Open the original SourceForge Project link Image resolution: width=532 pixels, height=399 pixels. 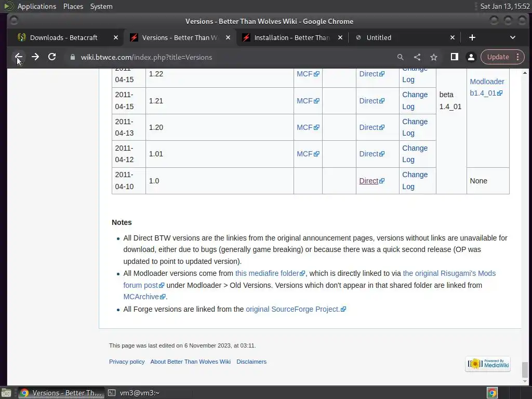click(296, 309)
